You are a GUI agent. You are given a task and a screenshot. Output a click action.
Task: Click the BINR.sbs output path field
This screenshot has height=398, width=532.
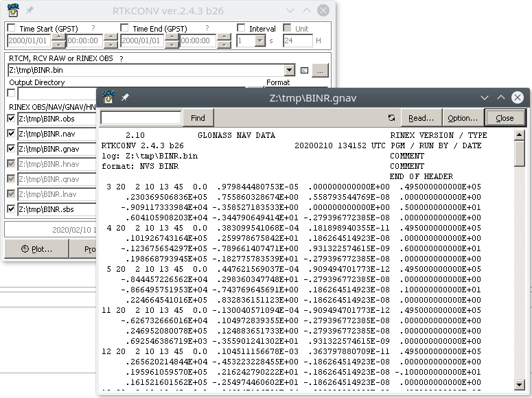(x=58, y=209)
